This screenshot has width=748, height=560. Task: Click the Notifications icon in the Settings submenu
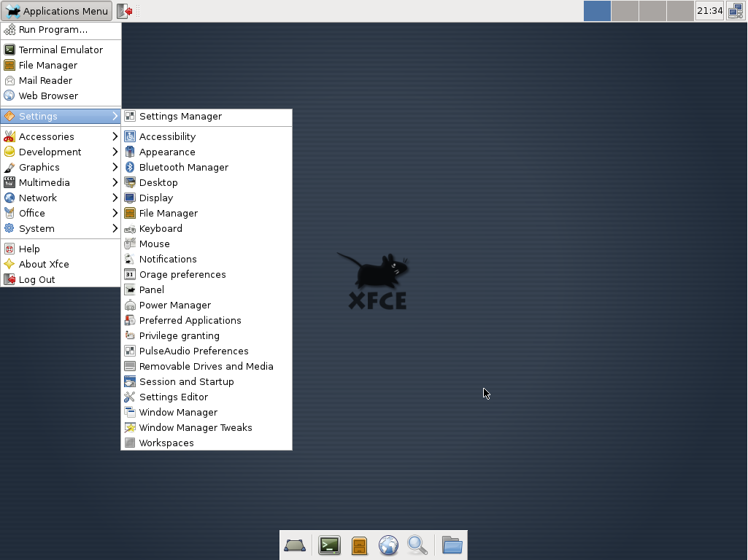[130, 260]
